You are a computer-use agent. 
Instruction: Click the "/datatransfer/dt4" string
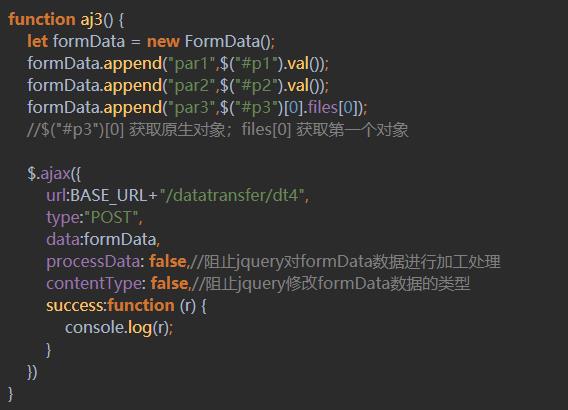pos(232,196)
